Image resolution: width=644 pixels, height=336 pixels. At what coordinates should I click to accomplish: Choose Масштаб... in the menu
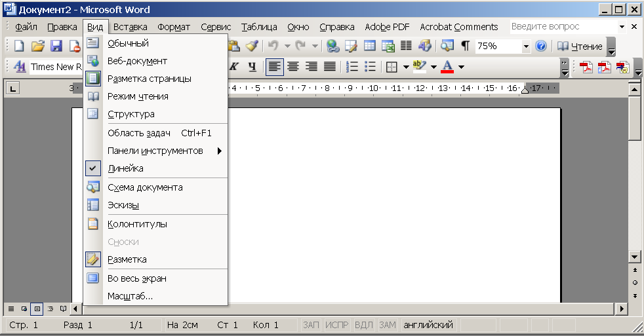(x=155, y=296)
